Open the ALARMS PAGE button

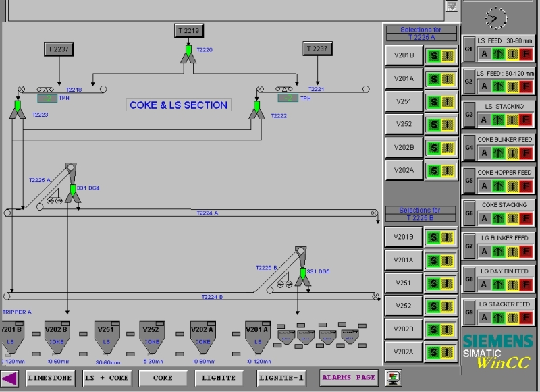pos(350,377)
